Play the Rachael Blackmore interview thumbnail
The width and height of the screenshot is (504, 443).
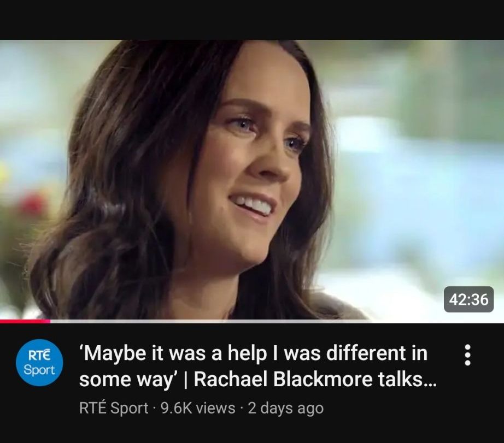(x=252, y=181)
